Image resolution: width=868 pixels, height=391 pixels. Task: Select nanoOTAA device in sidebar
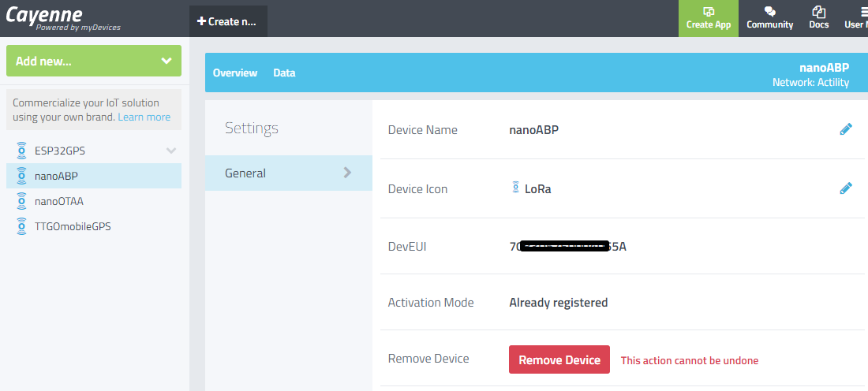click(x=94, y=201)
